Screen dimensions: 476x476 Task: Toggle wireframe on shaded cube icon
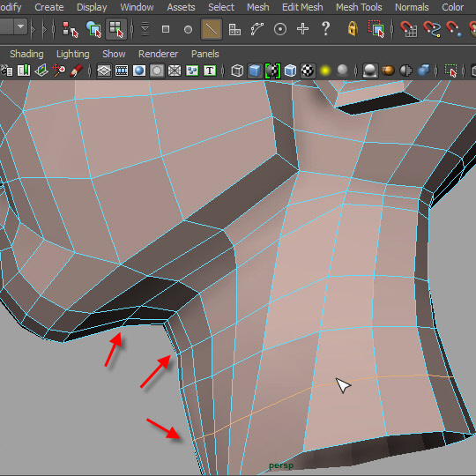click(x=290, y=71)
